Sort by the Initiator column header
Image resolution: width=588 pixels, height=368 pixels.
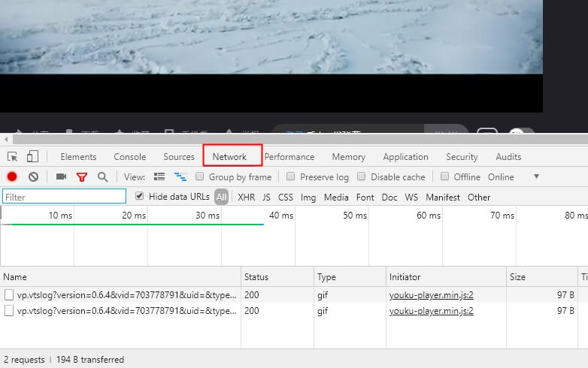coord(446,277)
